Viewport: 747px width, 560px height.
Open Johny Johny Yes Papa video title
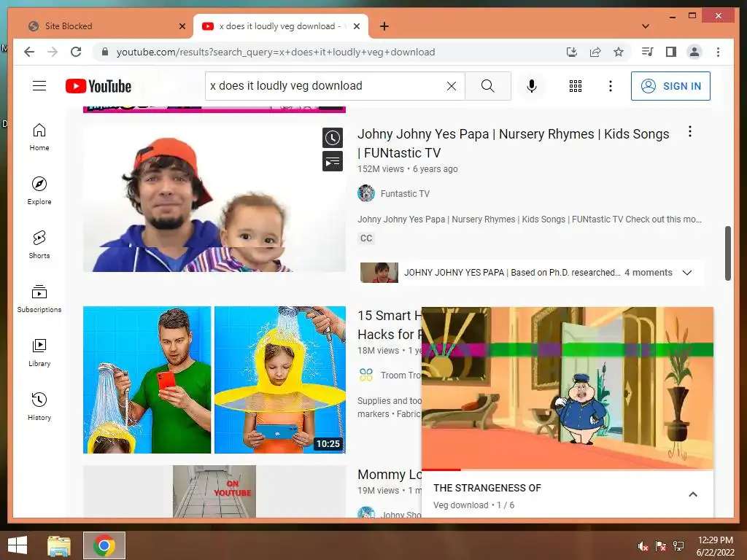513,144
